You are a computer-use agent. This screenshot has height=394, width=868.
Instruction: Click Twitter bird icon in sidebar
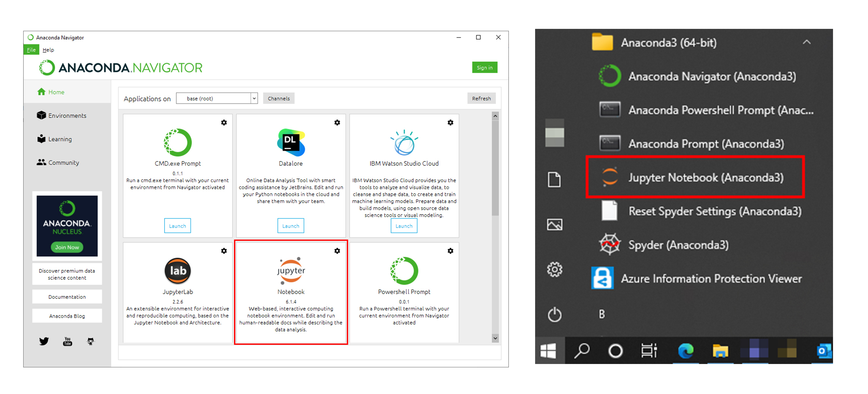(x=44, y=341)
